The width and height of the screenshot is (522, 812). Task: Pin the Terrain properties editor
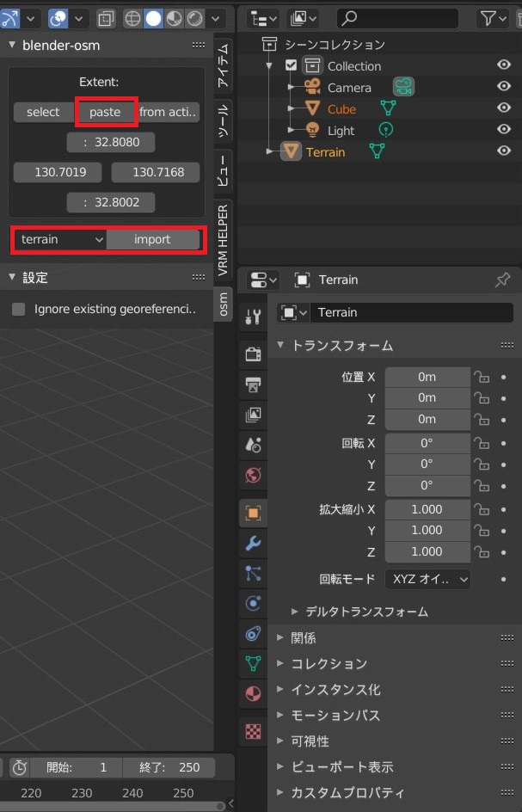click(x=502, y=280)
